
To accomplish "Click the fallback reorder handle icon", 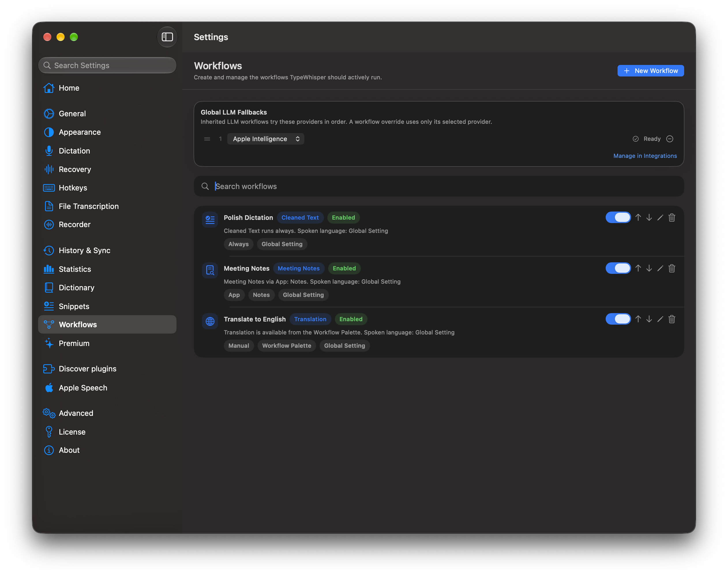I will (207, 139).
